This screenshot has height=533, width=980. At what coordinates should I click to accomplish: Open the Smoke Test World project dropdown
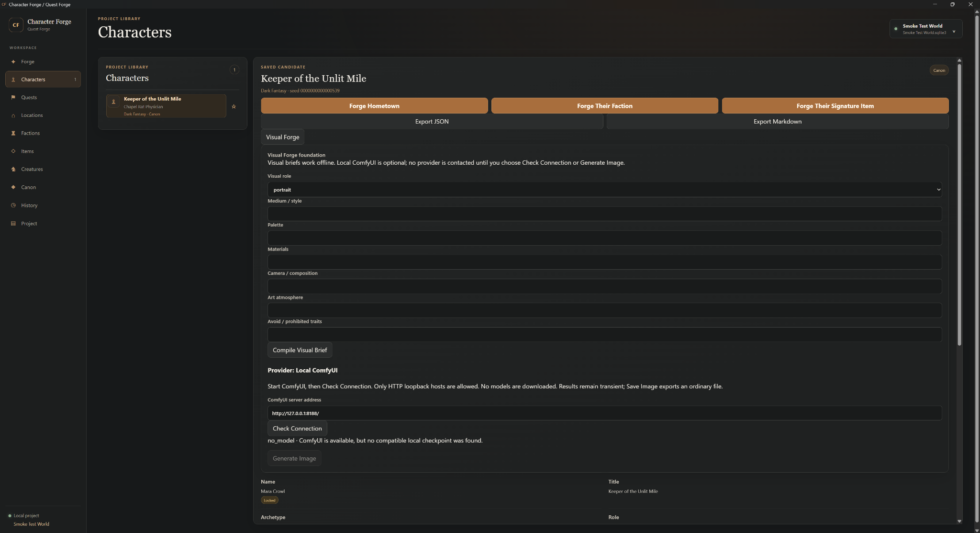(925, 29)
